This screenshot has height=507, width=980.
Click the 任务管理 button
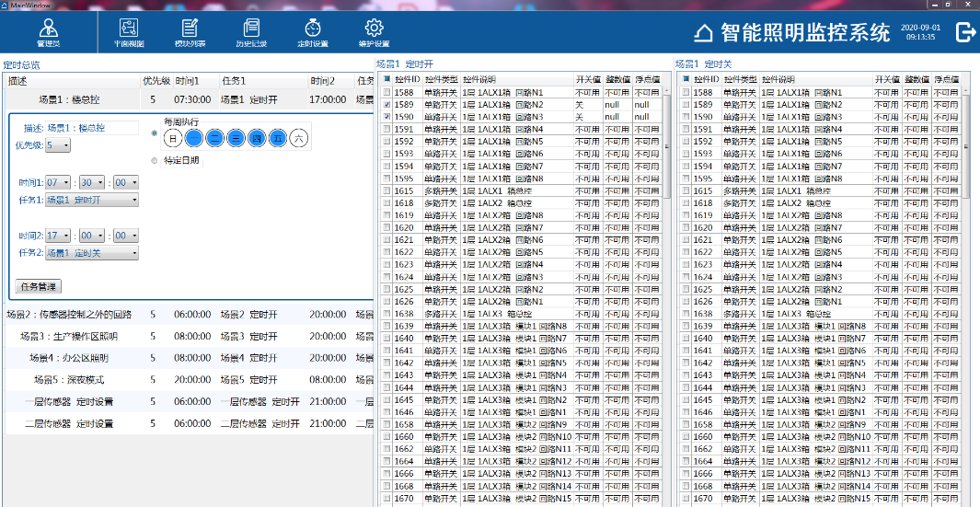[38, 287]
